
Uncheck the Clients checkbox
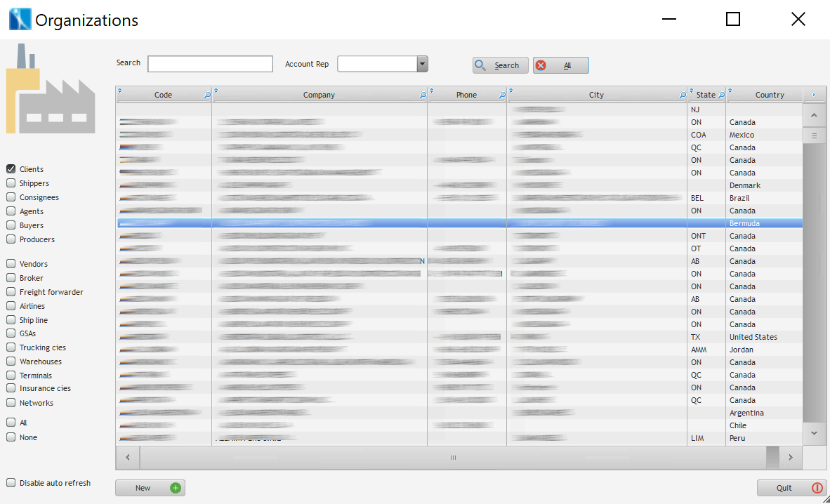coord(11,169)
